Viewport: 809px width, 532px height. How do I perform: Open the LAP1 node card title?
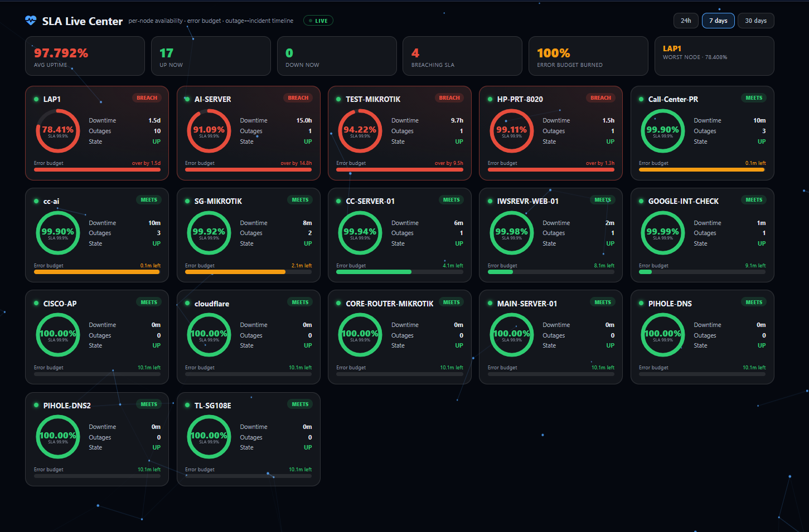(x=52, y=99)
